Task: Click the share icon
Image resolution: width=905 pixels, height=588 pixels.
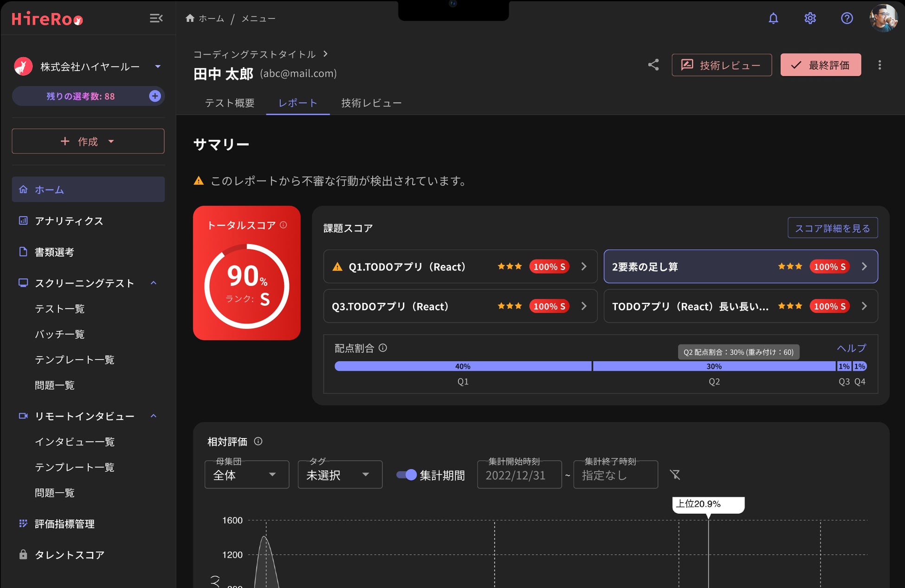Action: (653, 65)
